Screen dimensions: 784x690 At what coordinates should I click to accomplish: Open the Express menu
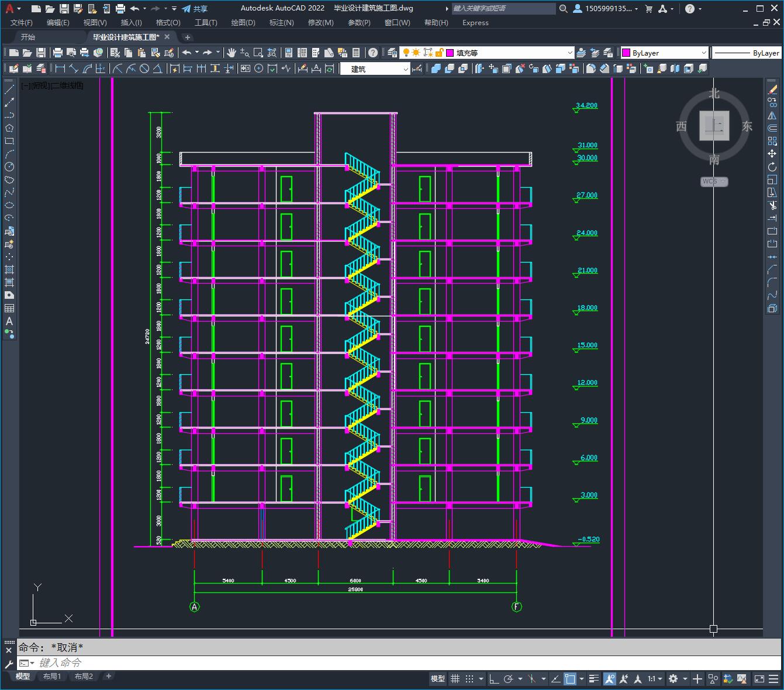pos(475,23)
